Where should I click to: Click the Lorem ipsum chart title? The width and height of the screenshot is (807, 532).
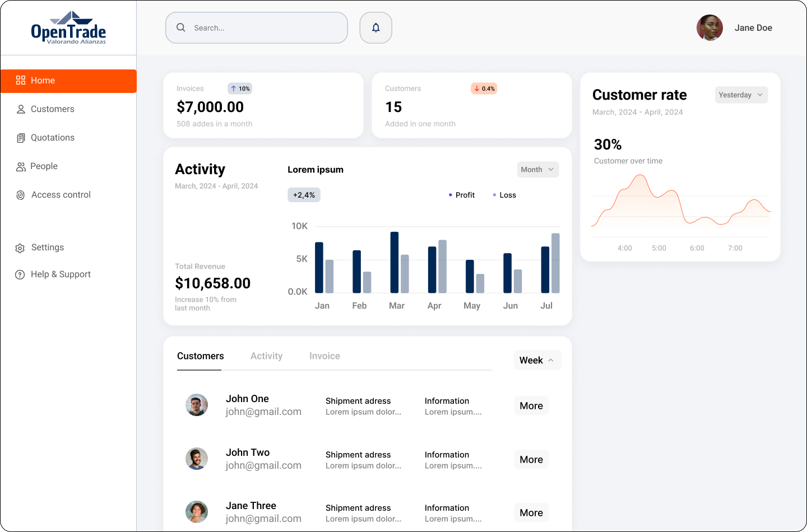click(x=316, y=170)
